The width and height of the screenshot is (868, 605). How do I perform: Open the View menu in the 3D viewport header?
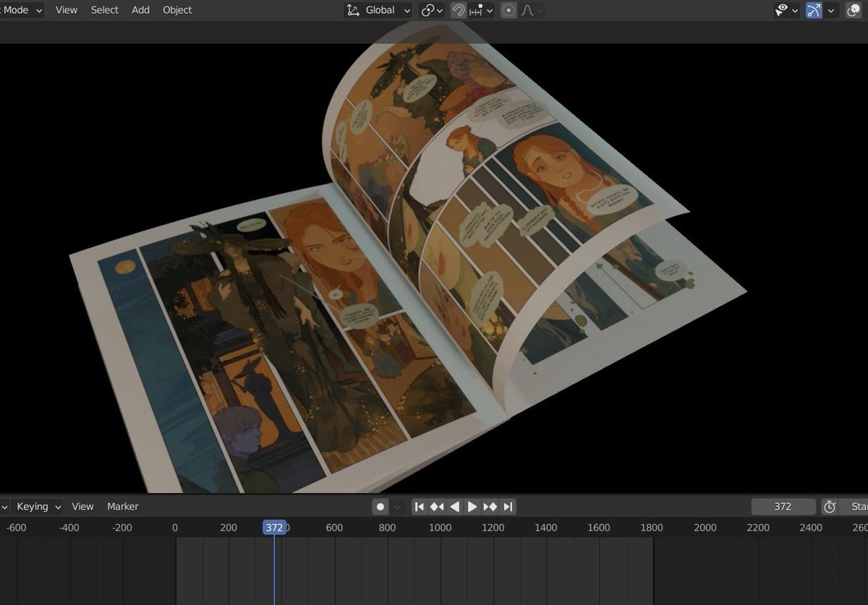click(x=67, y=10)
